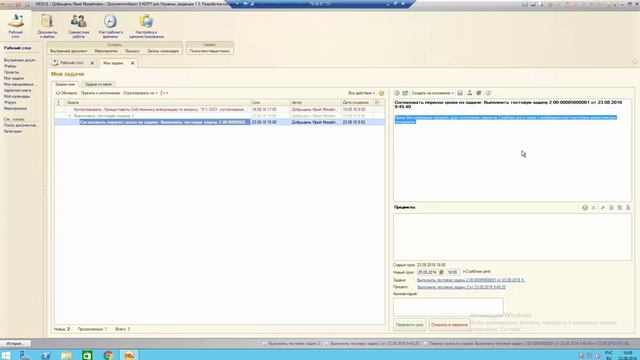Click the Новый срок time input field
The height and width of the screenshot is (360, 640).
point(452,272)
